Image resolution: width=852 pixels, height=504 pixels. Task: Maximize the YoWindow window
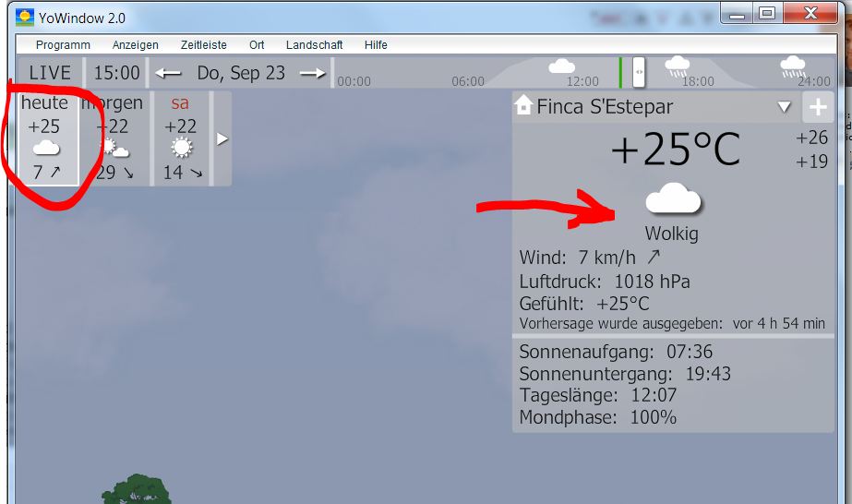(x=767, y=14)
